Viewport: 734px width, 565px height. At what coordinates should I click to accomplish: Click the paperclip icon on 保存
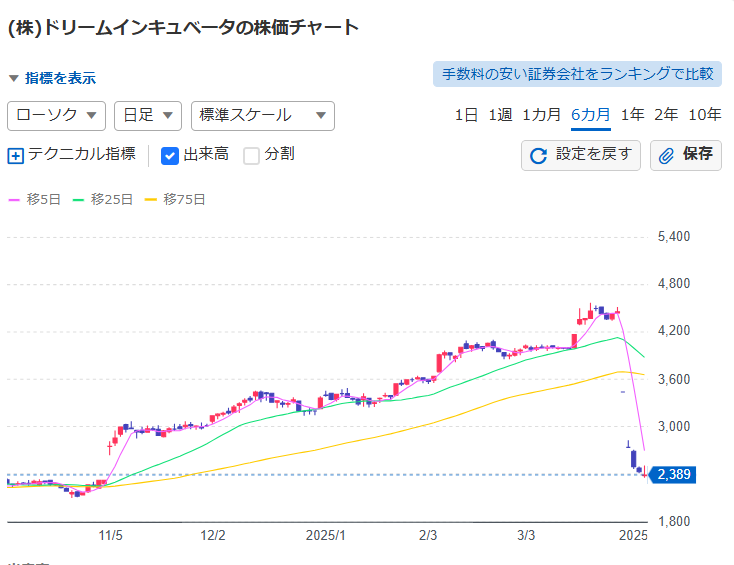tap(666, 156)
